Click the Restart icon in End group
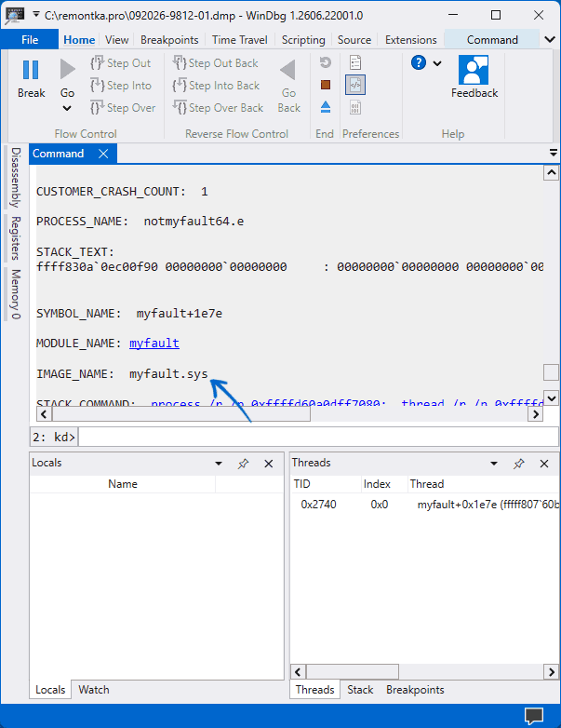 (326, 62)
